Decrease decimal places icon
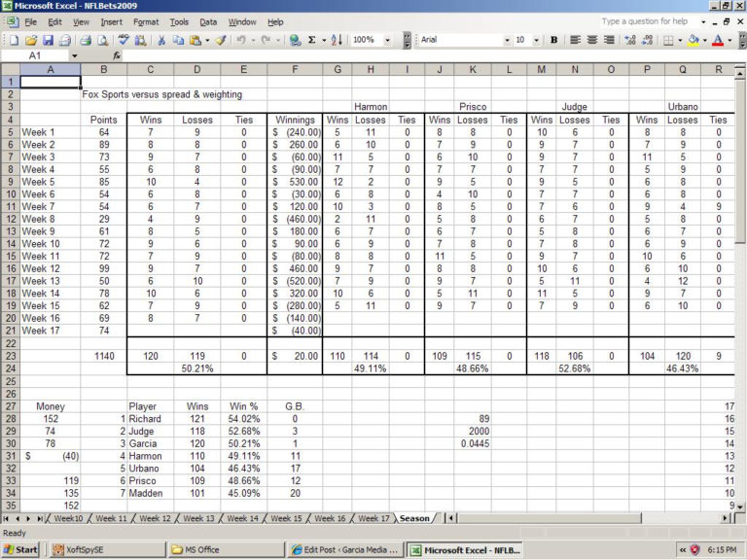This screenshot has width=747, height=560. pyautogui.click(x=647, y=41)
